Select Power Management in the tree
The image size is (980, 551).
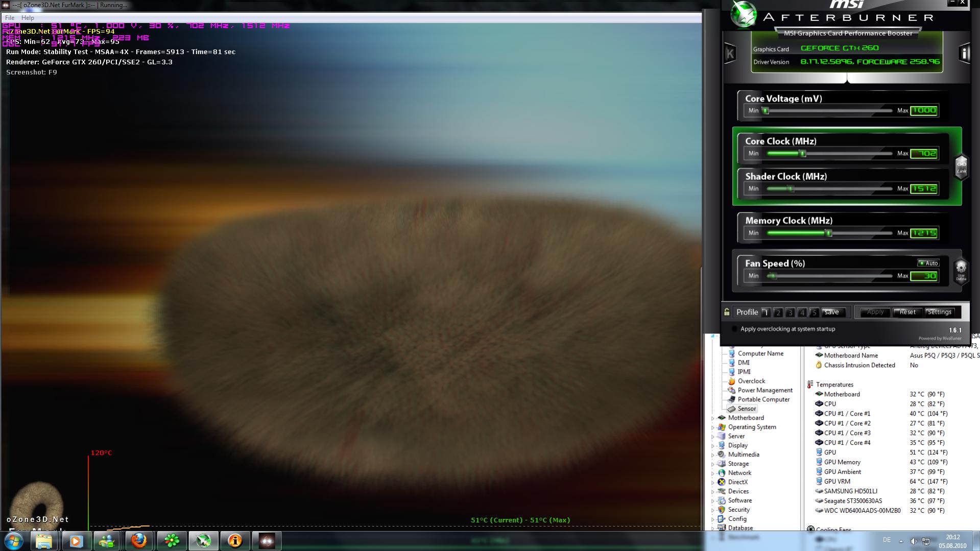(x=765, y=390)
